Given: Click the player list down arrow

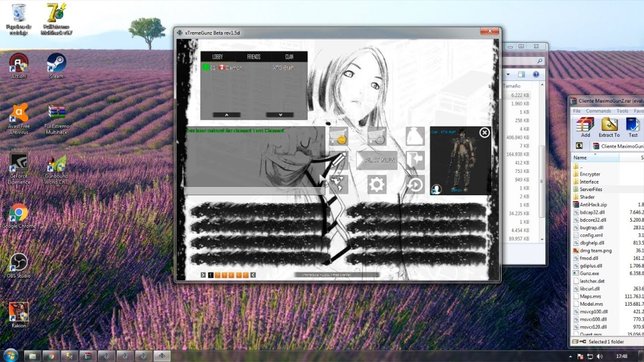Looking at the screenshot, I should point(280,115).
